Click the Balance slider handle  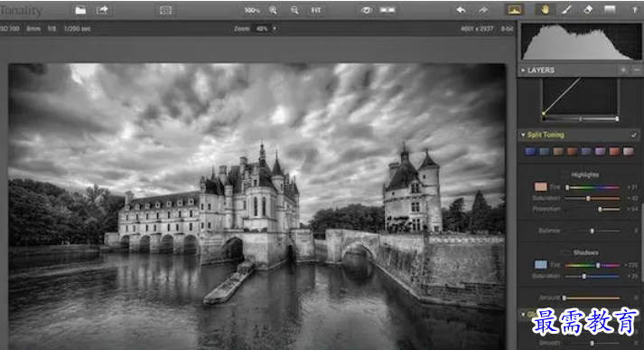593,232
